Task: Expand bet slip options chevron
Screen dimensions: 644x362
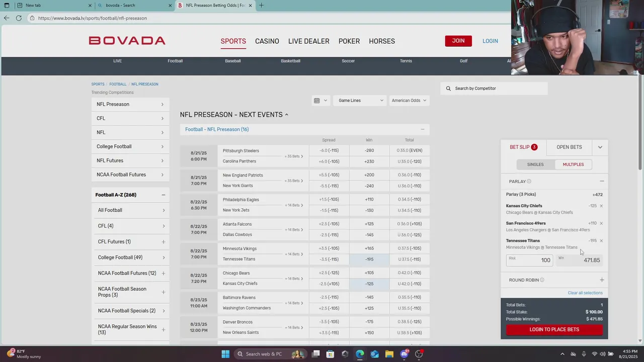Action: (600, 147)
